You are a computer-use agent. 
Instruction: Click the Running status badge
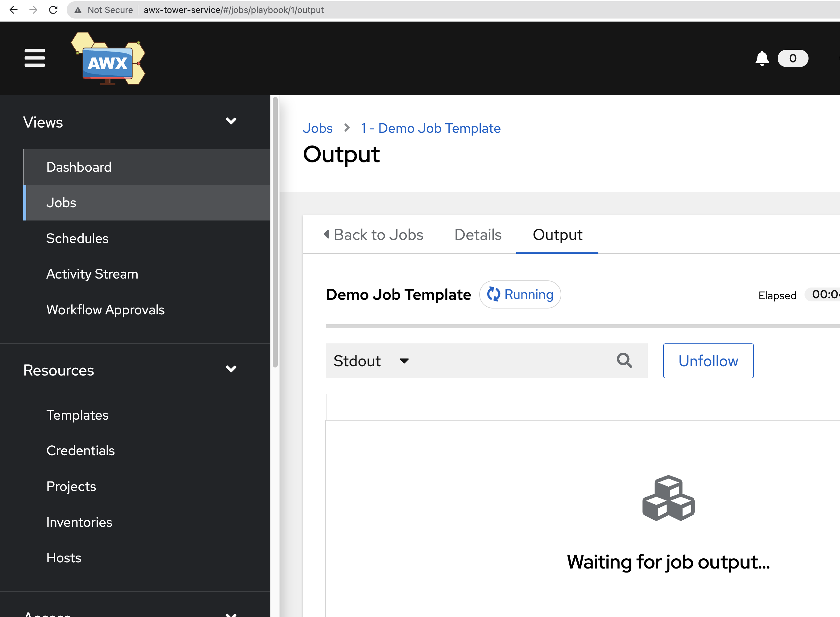click(520, 294)
